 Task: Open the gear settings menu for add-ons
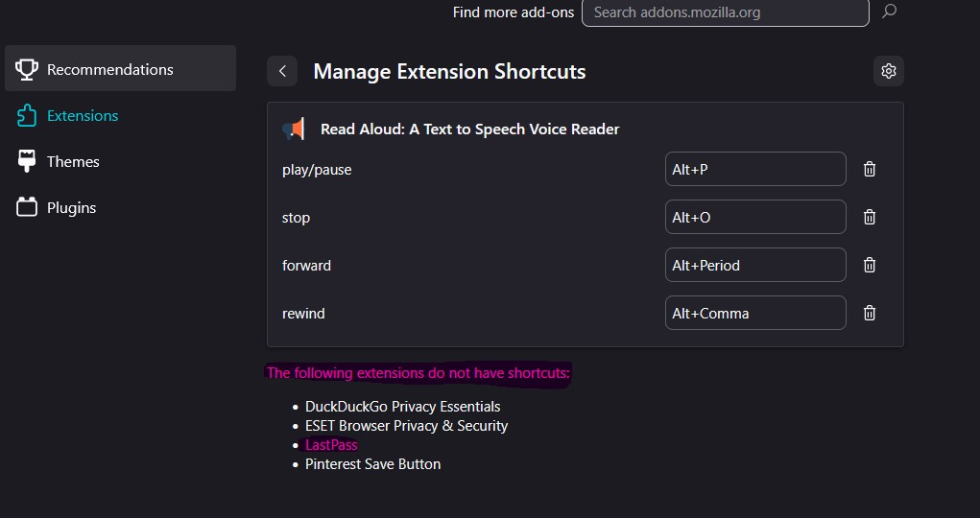coord(889,71)
